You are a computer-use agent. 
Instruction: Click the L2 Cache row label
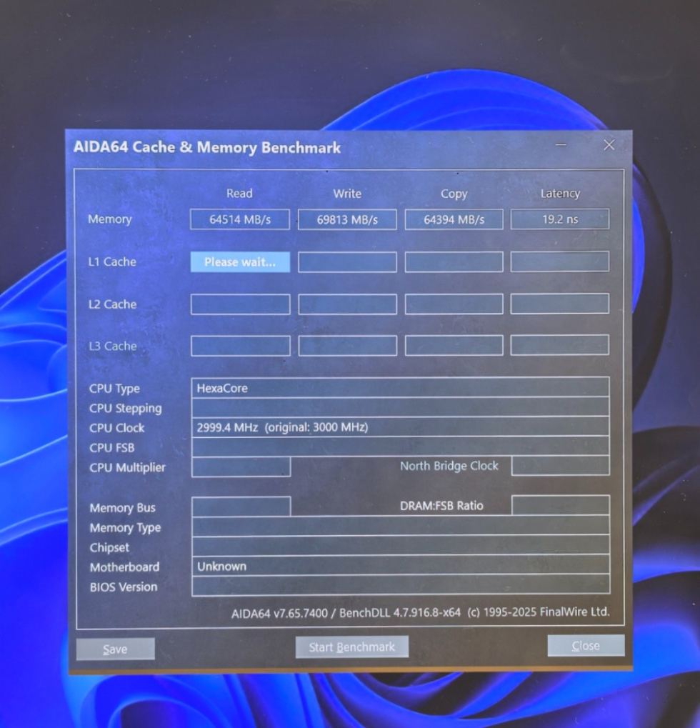click(113, 304)
